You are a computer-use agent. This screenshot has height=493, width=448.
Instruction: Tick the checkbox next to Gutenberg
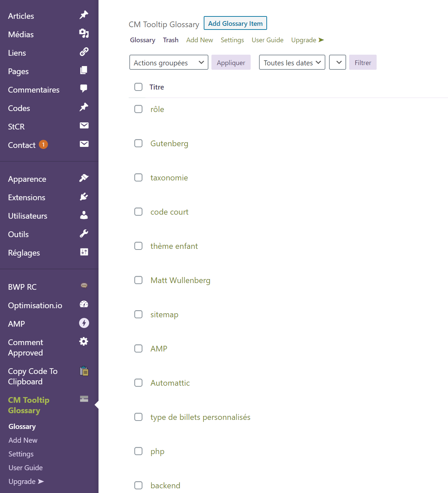138,143
